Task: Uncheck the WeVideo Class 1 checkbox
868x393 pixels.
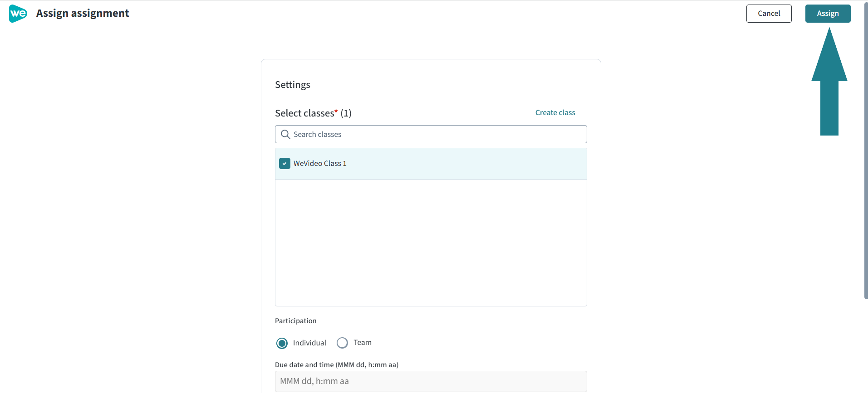Action: pyautogui.click(x=284, y=164)
